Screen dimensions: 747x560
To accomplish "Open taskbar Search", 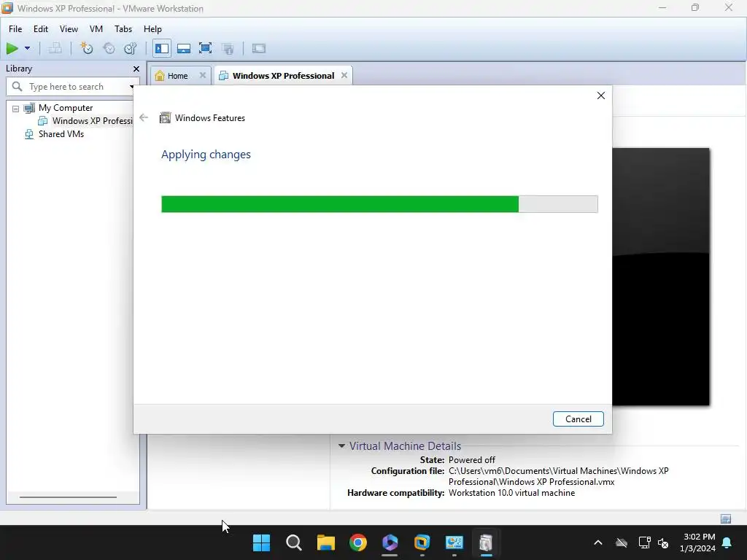I will pyautogui.click(x=293, y=542).
